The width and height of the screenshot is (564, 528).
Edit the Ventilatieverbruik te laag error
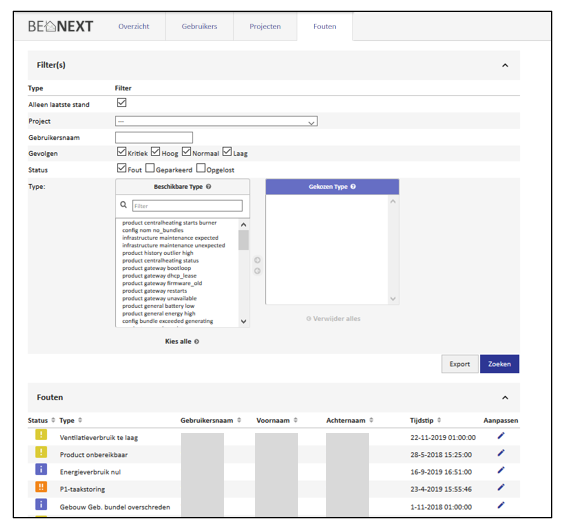(501, 436)
